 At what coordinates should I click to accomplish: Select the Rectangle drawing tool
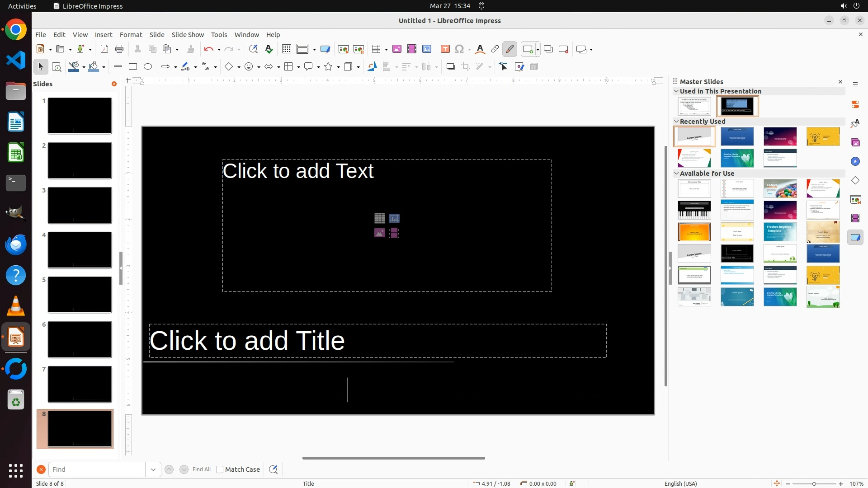(x=133, y=67)
